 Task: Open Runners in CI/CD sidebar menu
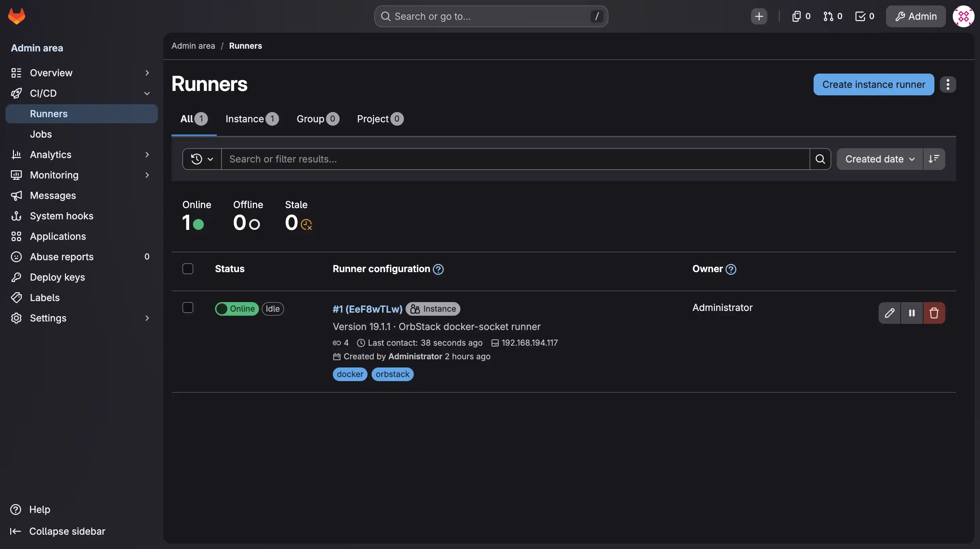pos(81,114)
